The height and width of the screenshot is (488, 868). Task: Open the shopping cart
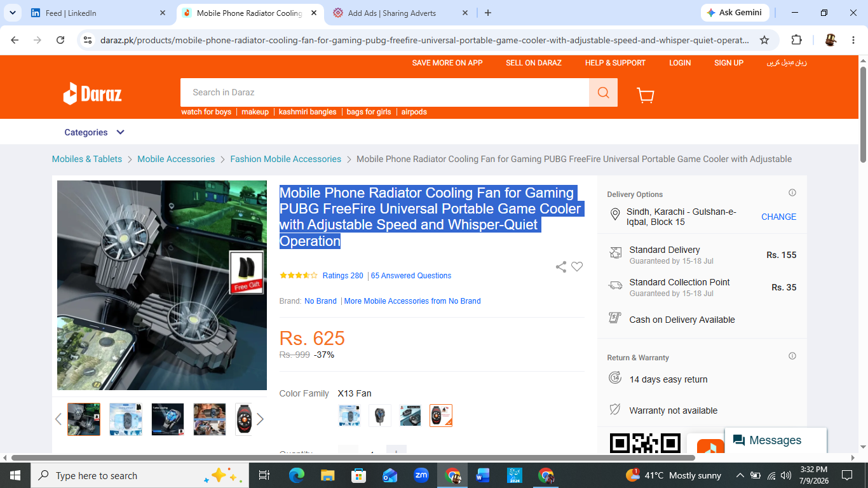pyautogui.click(x=646, y=95)
